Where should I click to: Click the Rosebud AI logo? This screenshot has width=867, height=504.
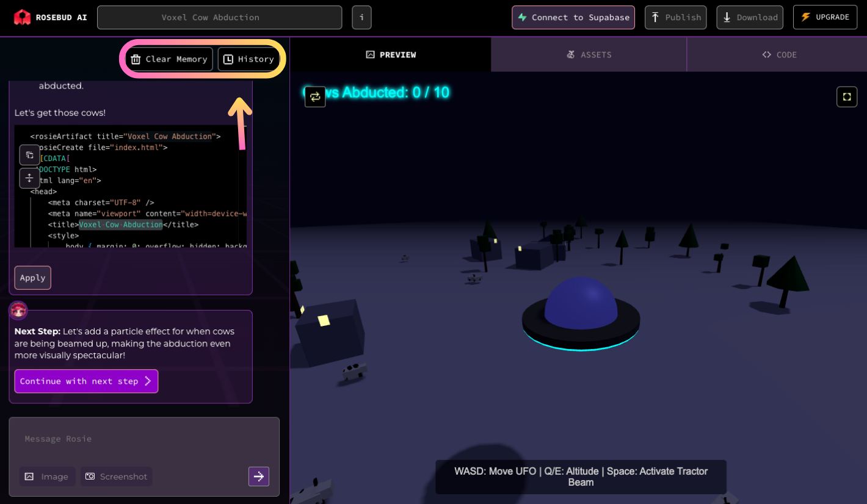[50, 17]
